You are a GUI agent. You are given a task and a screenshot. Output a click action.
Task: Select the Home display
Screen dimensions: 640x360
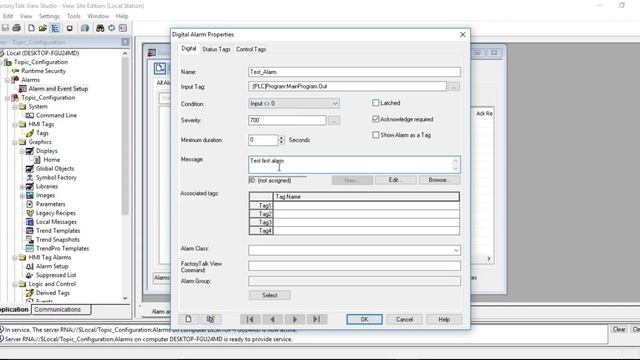51,160
